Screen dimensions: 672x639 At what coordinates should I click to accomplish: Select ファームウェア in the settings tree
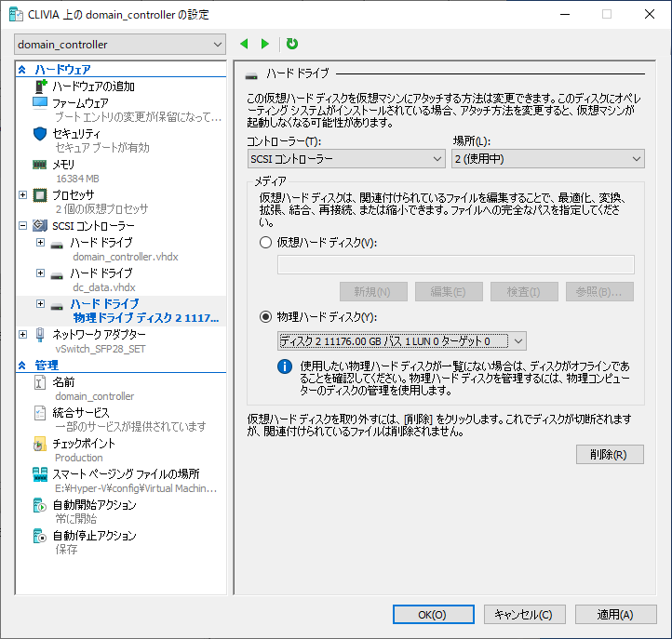[x=80, y=103]
